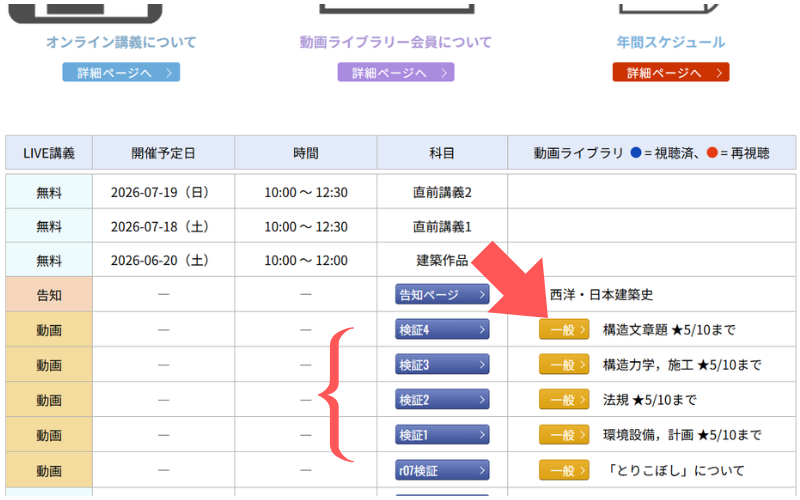This screenshot has height=500, width=800.
Task: Click the video library member icon
Action: tap(396, 8)
